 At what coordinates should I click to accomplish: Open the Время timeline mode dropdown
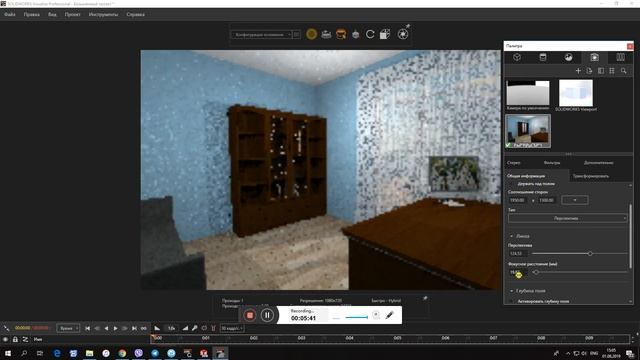tap(68, 328)
